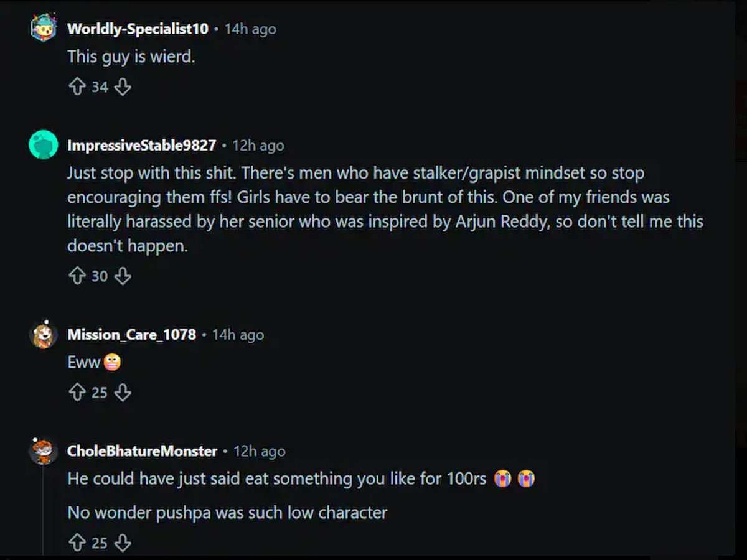This screenshot has height=560, width=747.
Task: Collapse CholeBhatureMonster's comment thread line
Action: point(44,510)
